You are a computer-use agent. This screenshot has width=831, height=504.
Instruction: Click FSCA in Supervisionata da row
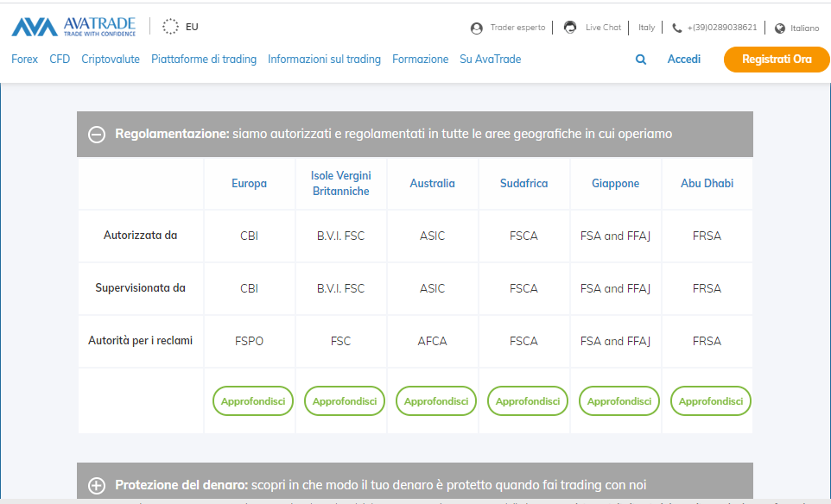tap(523, 288)
